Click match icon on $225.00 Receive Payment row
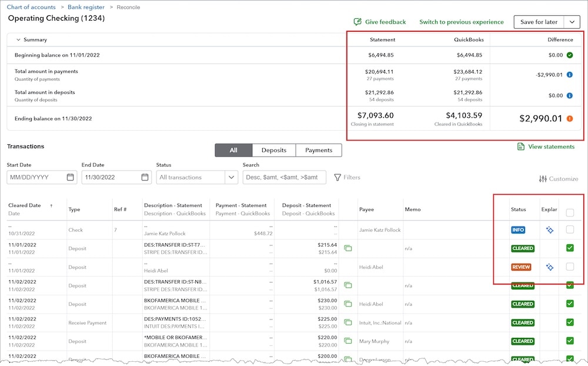Screen dimensions: 588x366 point(348,322)
